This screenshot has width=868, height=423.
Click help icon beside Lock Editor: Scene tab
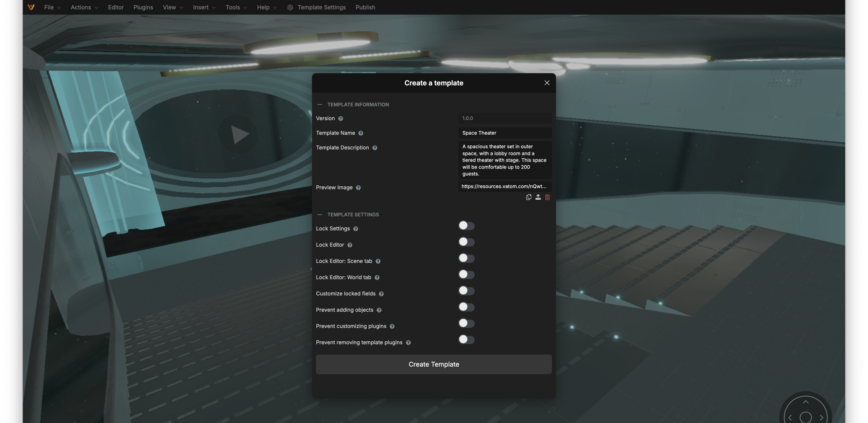tap(378, 261)
